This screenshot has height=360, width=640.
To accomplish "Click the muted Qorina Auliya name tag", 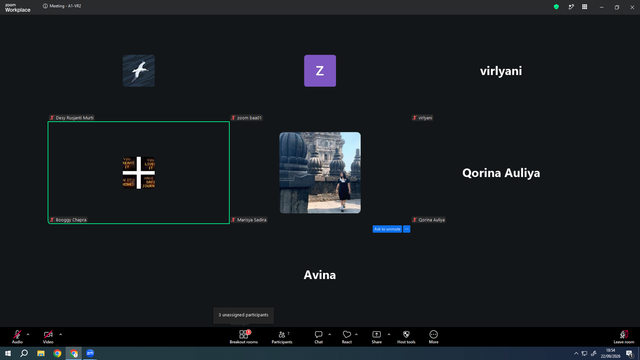I will click(429, 220).
